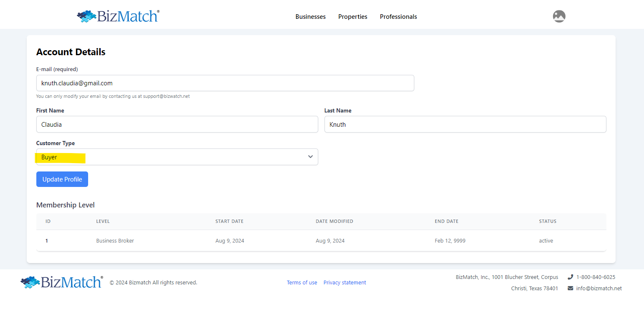
Task: Click the envelope icon in footer
Action: 570,288
